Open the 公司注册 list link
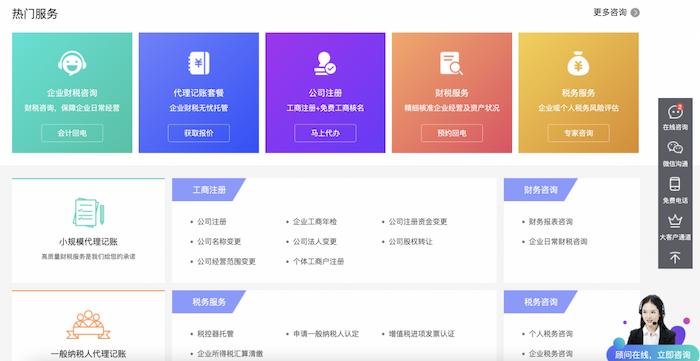This screenshot has width=700, height=361. coord(212,222)
